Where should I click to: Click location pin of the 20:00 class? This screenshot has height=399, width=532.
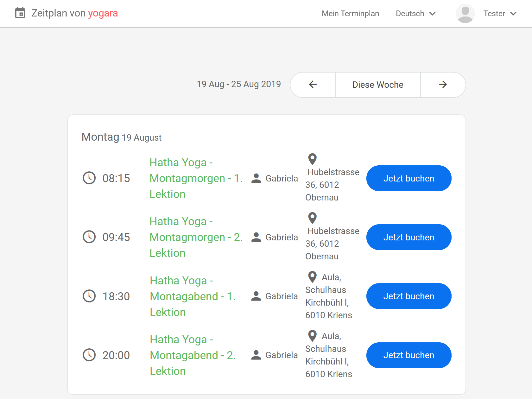click(x=312, y=336)
